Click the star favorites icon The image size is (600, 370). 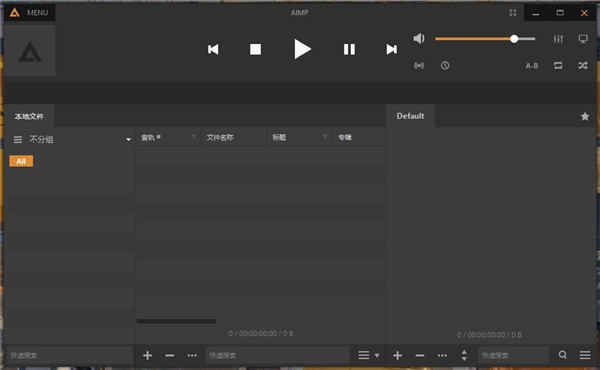[x=585, y=116]
